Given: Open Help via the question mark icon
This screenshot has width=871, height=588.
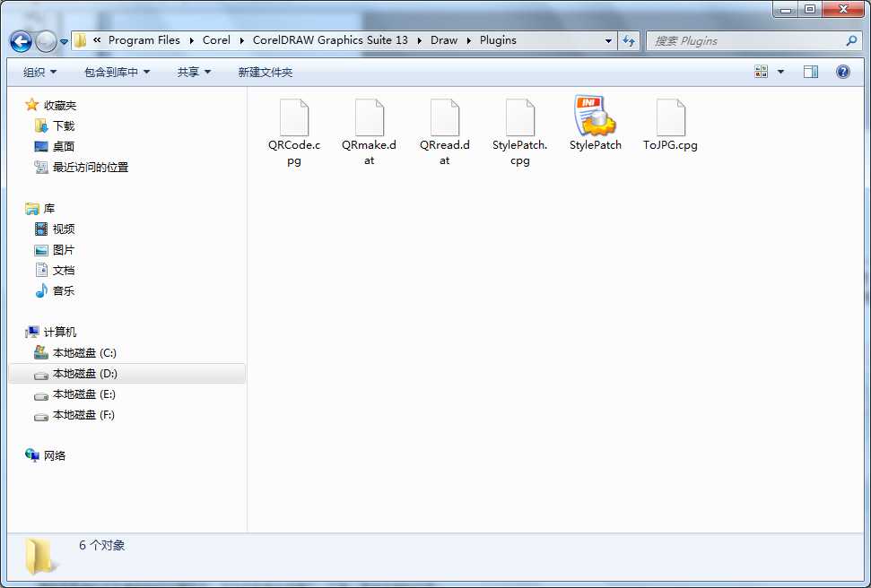Looking at the screenshot, I should coord(842,72).
